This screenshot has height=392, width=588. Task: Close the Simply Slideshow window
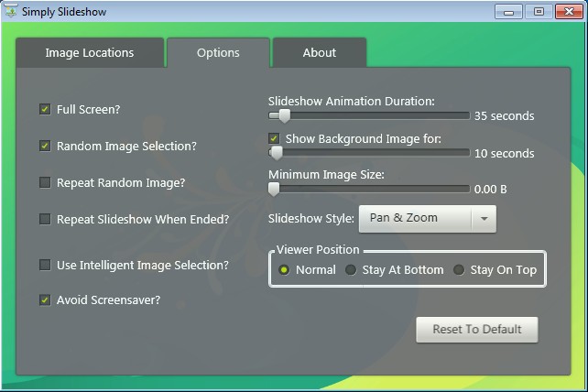click(569, 12)
